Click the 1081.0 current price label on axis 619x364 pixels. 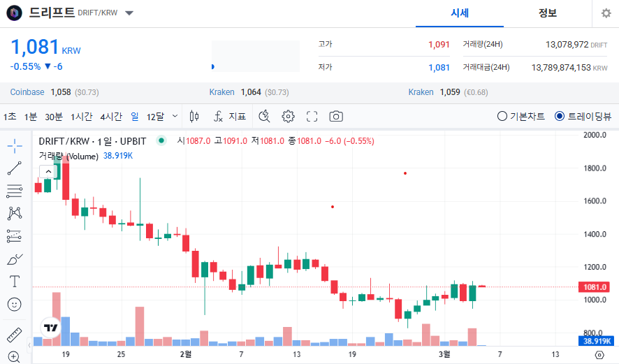click(x=595, y=287)
